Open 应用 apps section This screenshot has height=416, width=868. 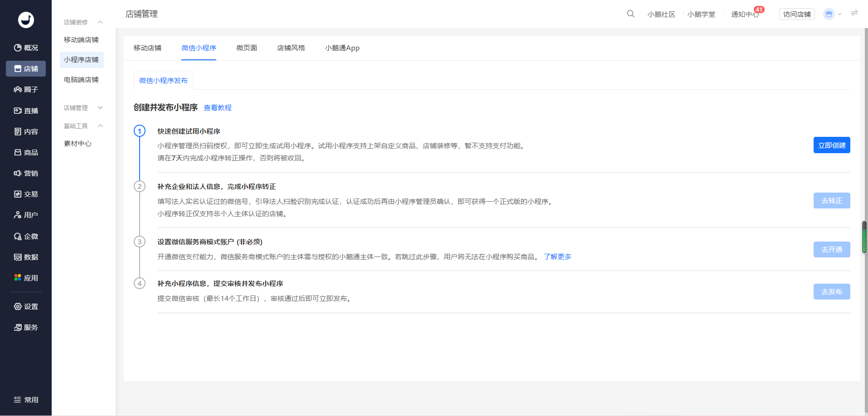[26, 278]
